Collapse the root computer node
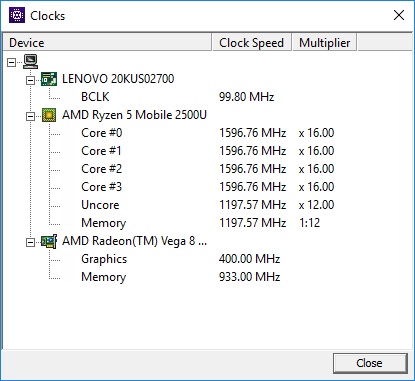 click(12, 62)
